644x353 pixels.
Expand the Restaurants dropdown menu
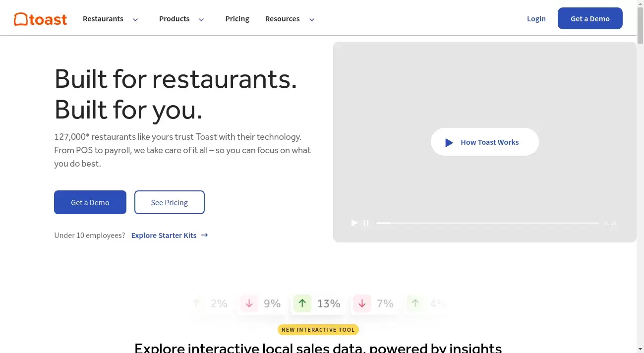point(110,19)
